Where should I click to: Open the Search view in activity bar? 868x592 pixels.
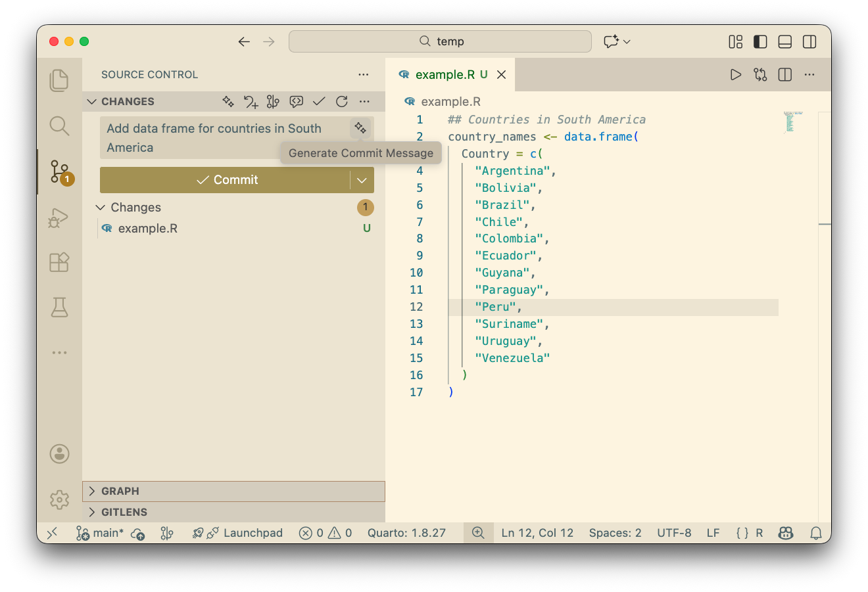point(59,125)
